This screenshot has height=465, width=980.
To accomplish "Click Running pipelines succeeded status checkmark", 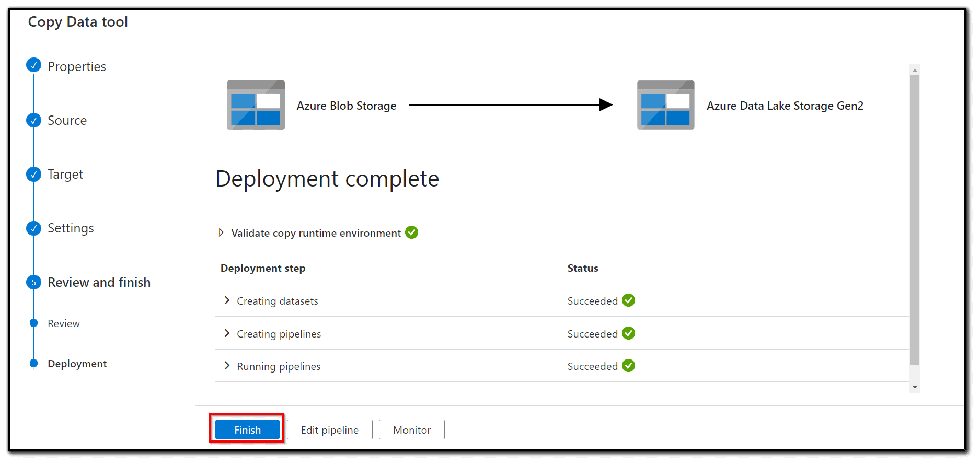I will pos(628,366).
